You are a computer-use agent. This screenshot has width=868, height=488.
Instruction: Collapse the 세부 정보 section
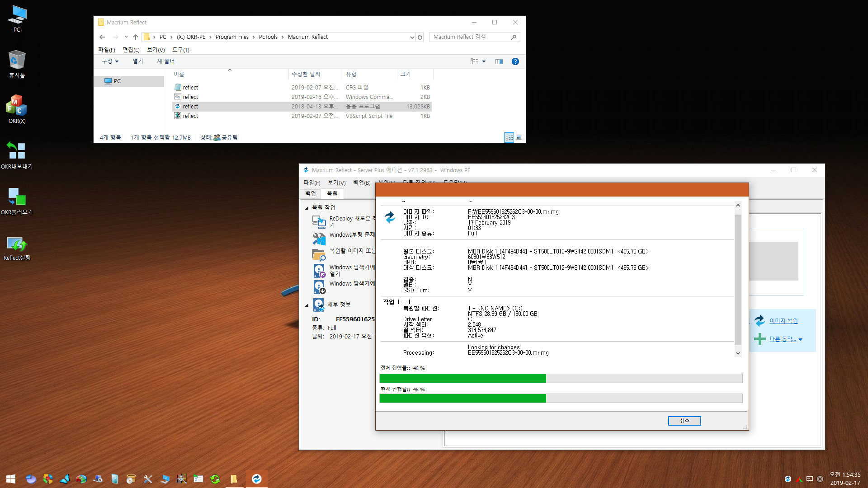[x=307, y=305]
